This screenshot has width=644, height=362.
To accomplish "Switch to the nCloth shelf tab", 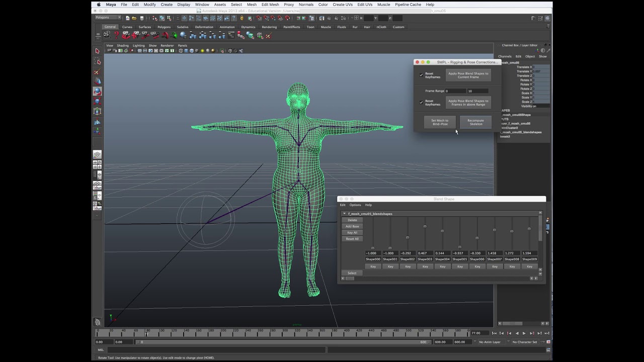I will point(381,27).
